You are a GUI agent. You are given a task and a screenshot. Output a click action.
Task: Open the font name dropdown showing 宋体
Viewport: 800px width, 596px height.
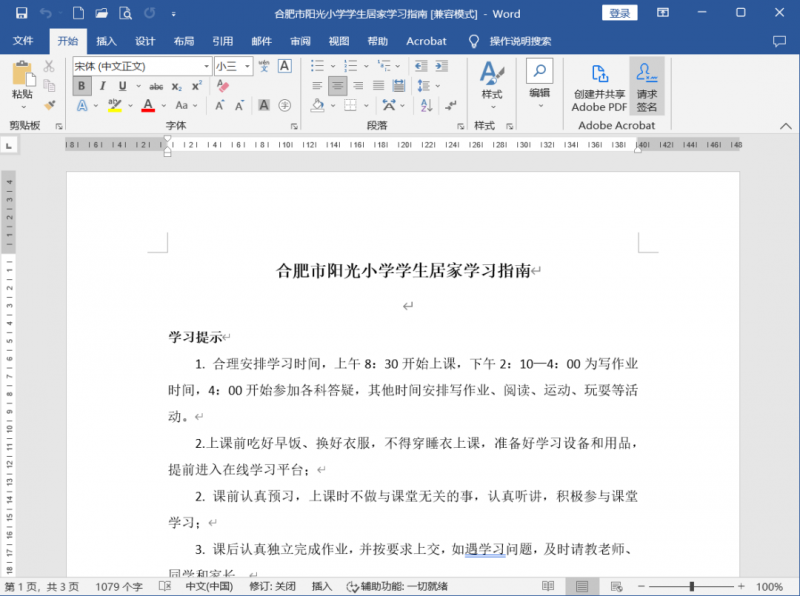pos(206,66)
